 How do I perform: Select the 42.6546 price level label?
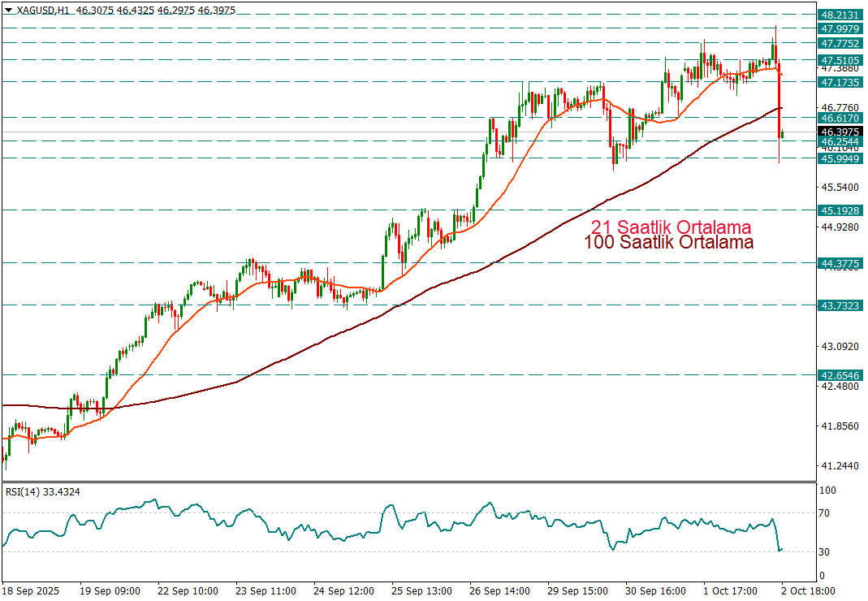coord(840,375)
